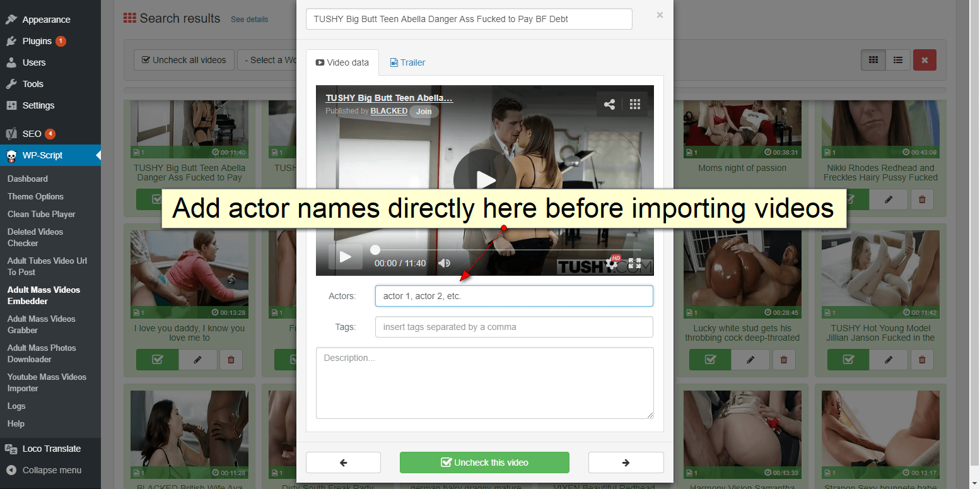Screen dimensions: 980x489
Task: Switch results to list view
Action: [x=897, y=60]
